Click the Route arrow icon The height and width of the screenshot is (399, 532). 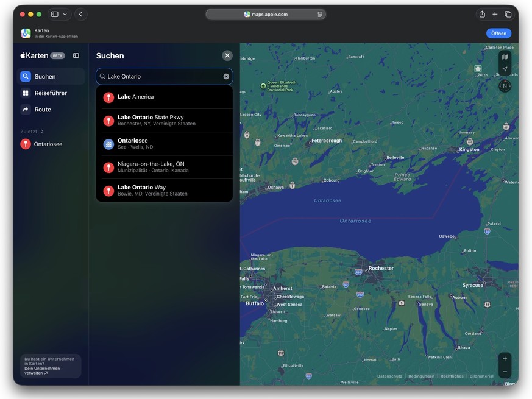[x=26, y=110]
